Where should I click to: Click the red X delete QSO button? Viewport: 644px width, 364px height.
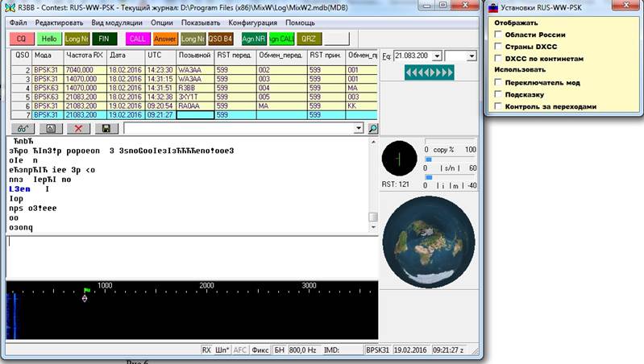77,128
